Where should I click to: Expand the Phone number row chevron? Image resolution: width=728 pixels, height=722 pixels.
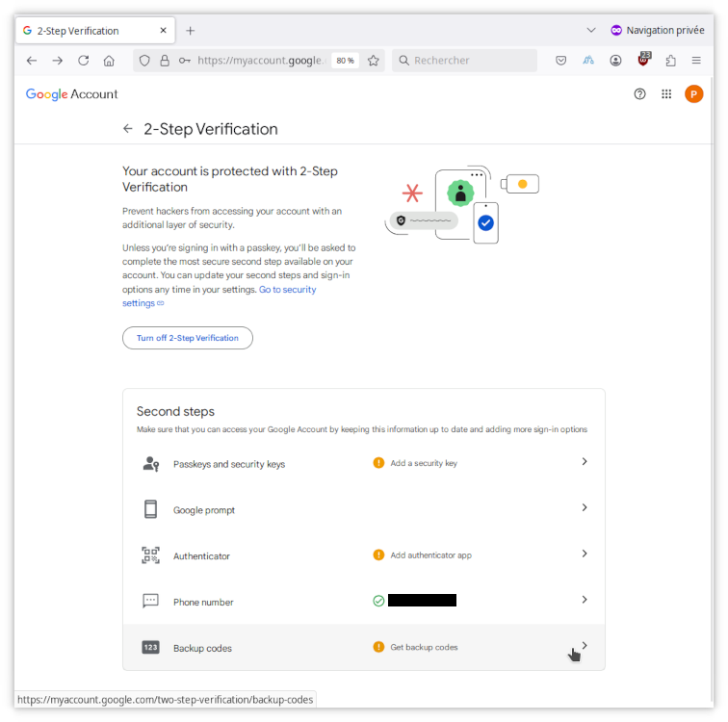click(585, 600)
